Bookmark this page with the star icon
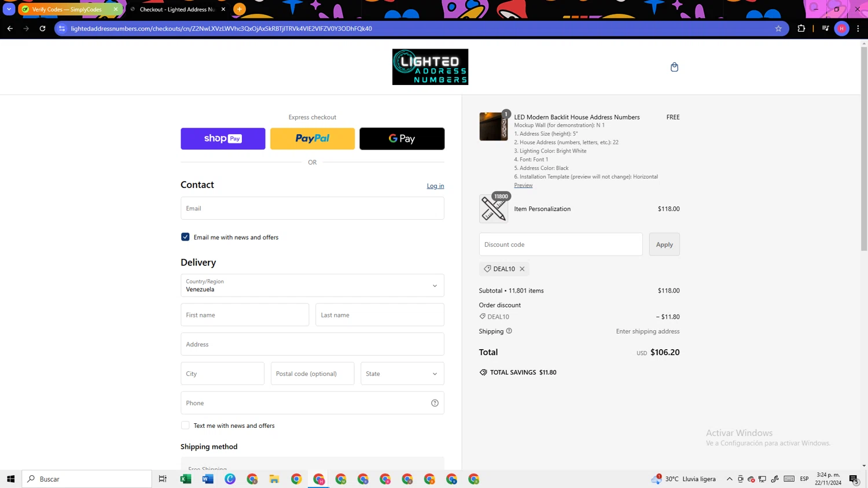868x488 pixels. coord(778,28)
